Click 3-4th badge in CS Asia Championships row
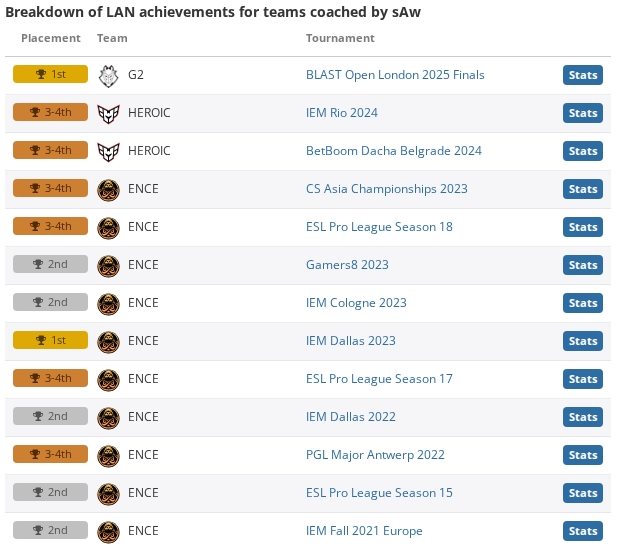This screenshot has width=617, height=546. coord(50,188)
